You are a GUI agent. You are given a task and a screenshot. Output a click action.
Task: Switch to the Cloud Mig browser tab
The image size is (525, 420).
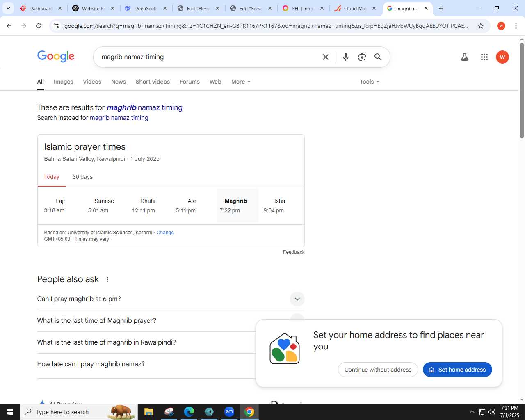pos(355,8)
